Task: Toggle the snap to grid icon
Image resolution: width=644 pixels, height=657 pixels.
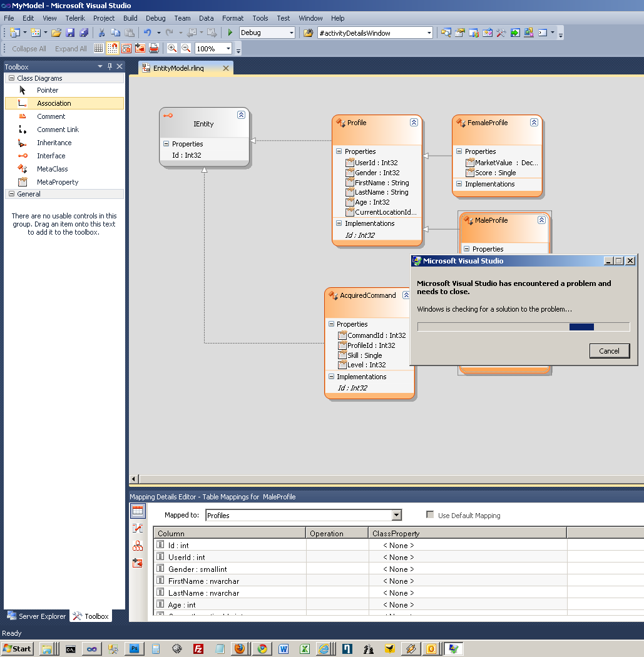Action: [113, 48]
